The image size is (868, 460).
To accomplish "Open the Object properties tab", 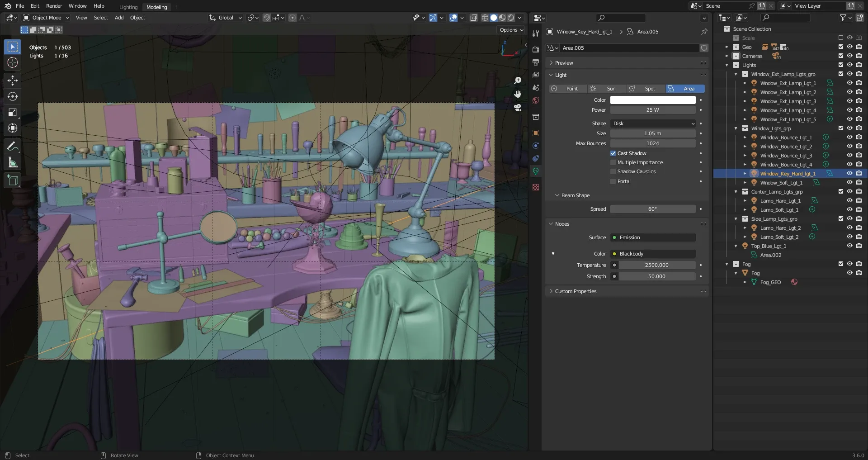I will pos(536,133).
